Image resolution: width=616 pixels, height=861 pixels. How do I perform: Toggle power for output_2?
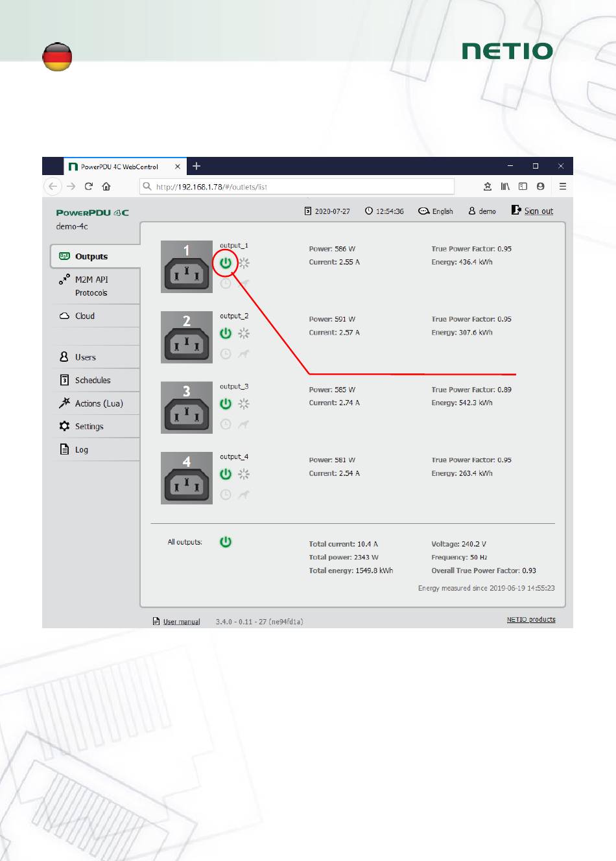[226, 333]
